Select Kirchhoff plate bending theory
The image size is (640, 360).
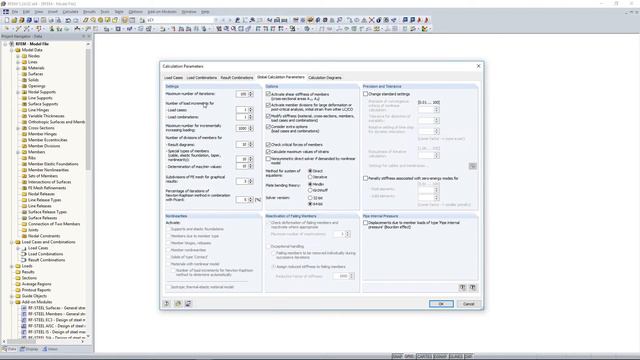pos(310,190)
